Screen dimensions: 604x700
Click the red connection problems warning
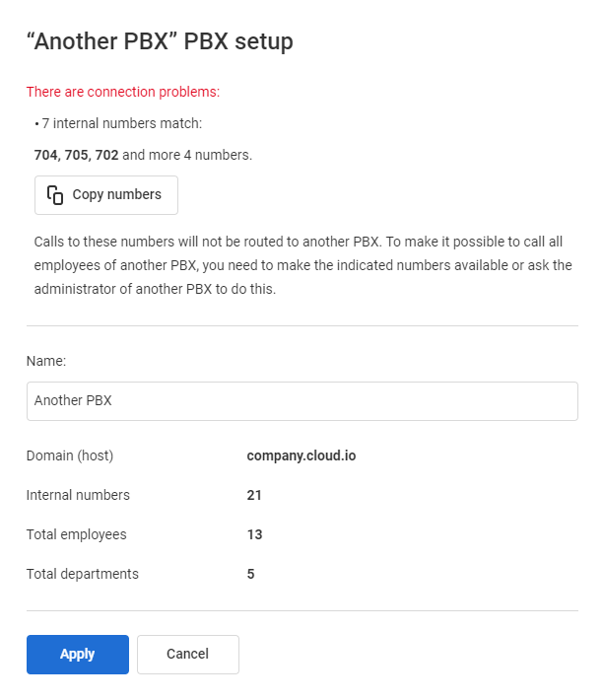pos(122,92)
